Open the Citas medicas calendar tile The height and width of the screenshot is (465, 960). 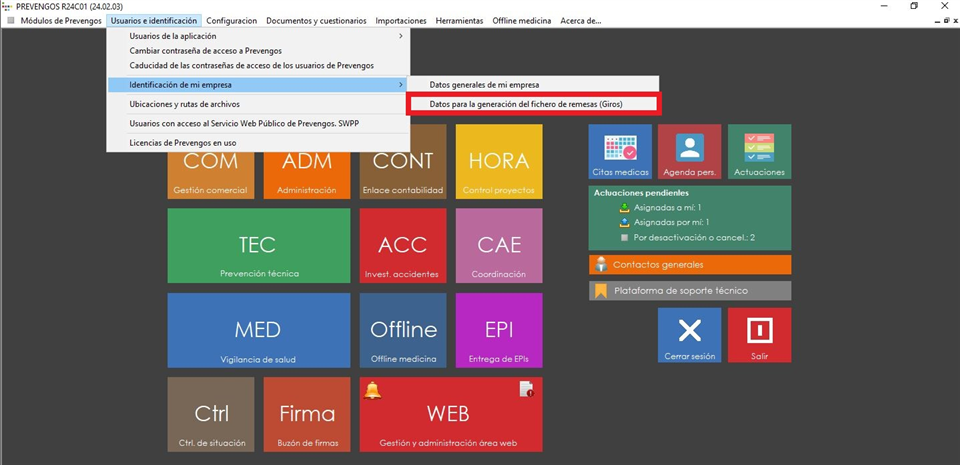point(620,152)
